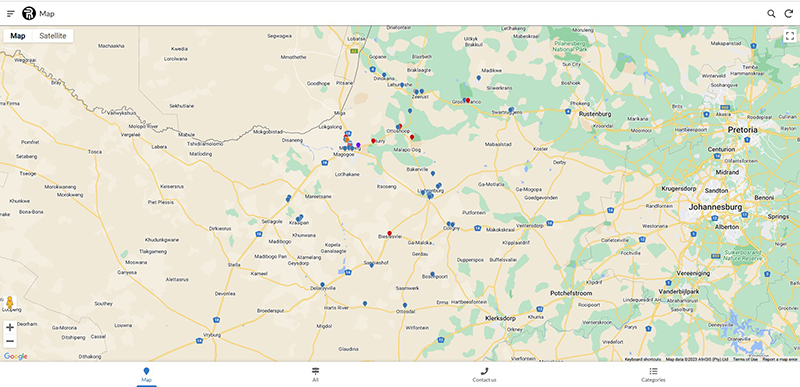Open the Terms of Use link
800x387 pixels.
point(745,359)
